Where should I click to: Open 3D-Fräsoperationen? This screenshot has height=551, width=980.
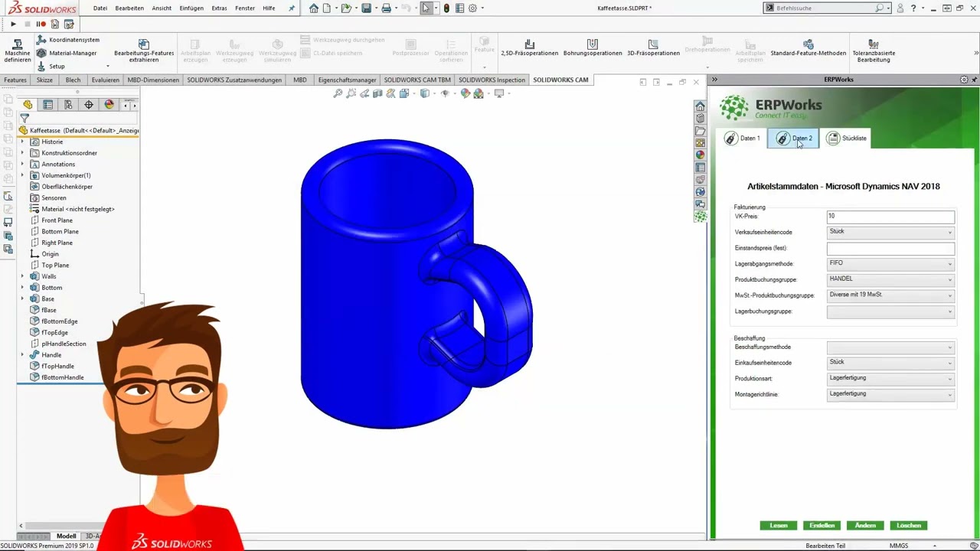653,49
